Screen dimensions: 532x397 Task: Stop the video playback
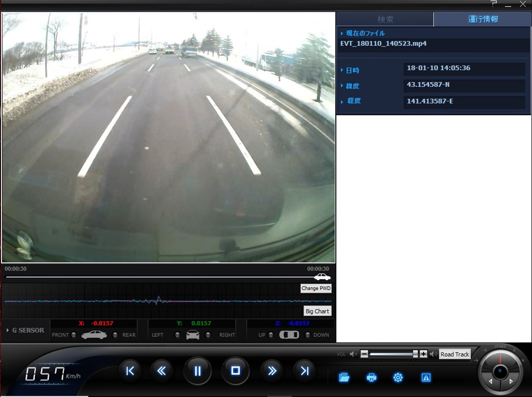coord(235,371)
